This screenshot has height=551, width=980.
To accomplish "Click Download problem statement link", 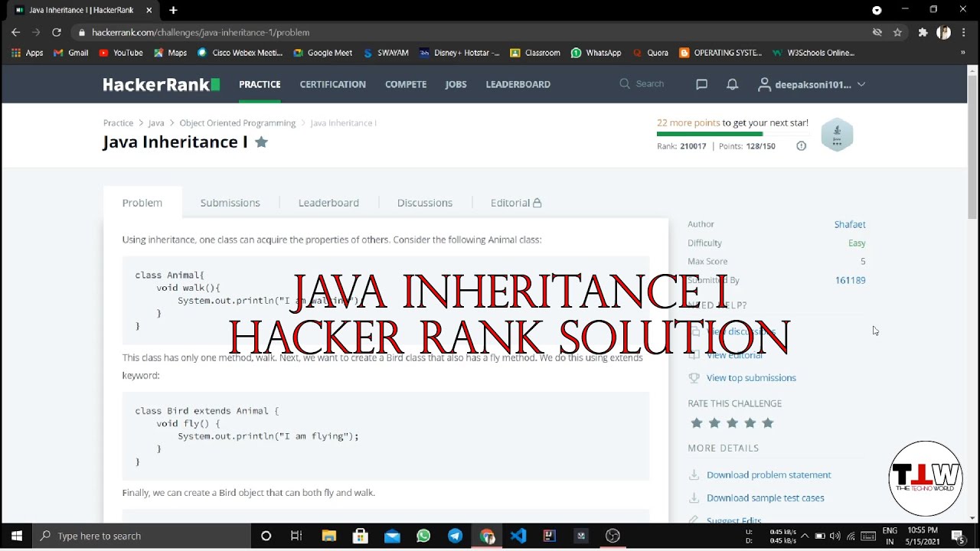I will pos(769,474).
